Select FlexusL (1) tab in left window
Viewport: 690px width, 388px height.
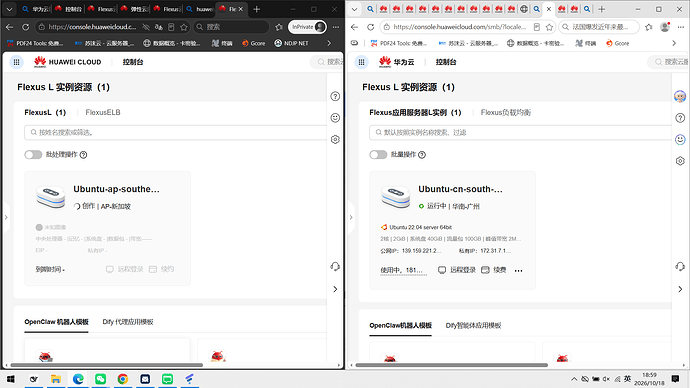45,113
